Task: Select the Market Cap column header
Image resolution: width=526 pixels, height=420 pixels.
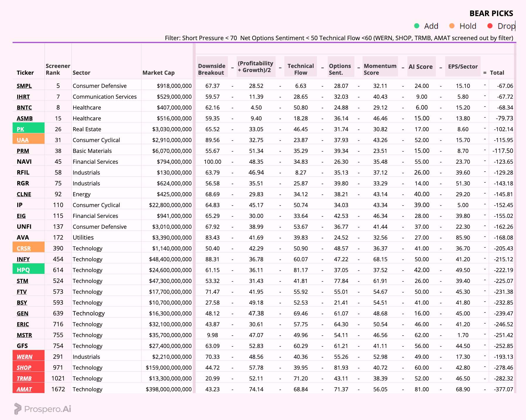Action: coord(158,73)
